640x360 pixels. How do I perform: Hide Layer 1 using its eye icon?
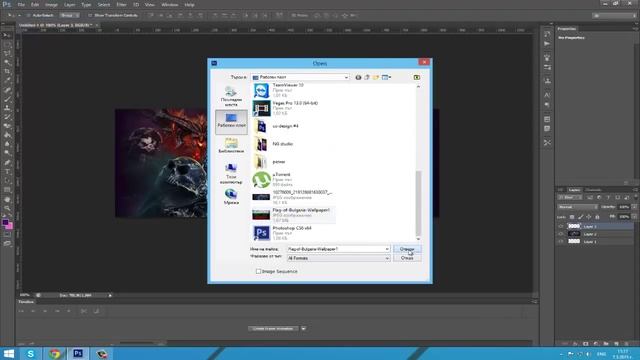point(561,242)
